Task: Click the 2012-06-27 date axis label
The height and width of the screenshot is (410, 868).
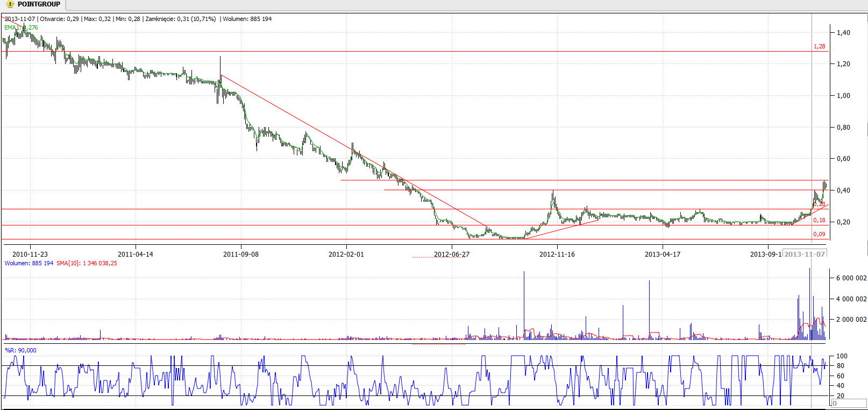Action: pos(451,254)
